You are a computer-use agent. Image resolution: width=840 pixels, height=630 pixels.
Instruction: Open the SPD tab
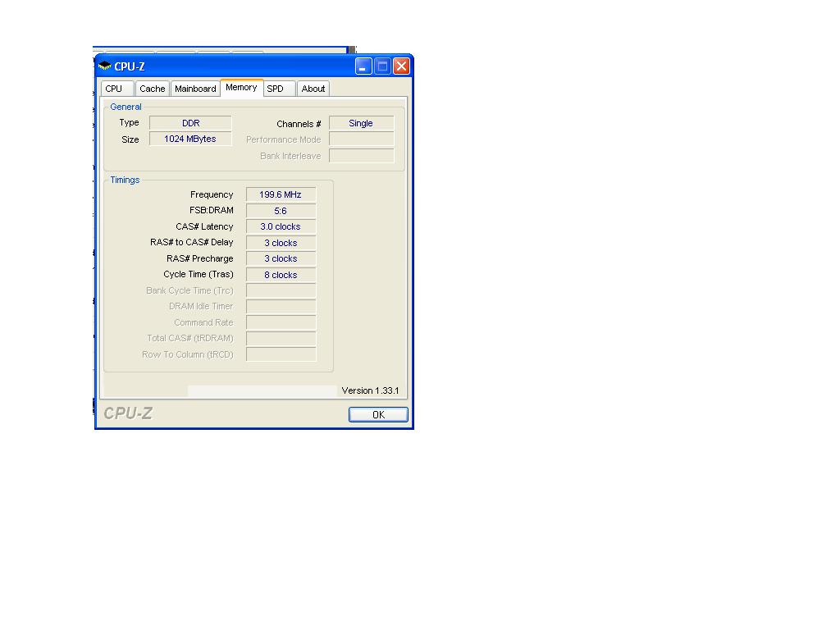279,89
